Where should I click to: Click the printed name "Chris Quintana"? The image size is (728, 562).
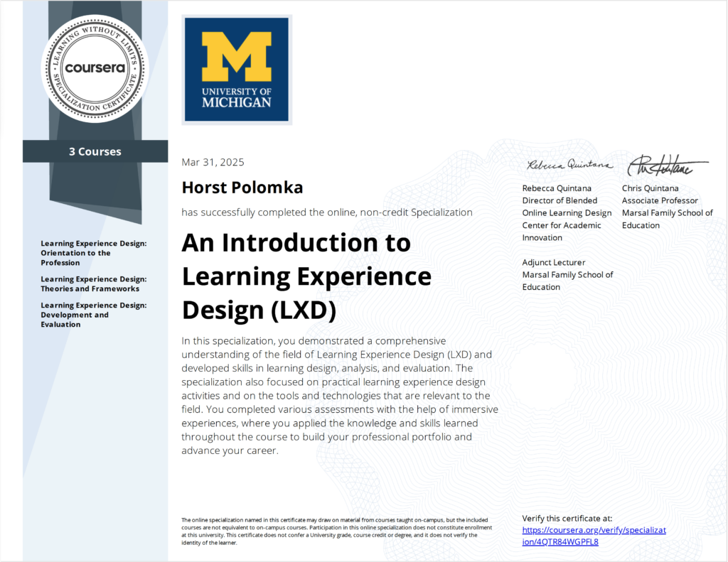pos(650,188)
